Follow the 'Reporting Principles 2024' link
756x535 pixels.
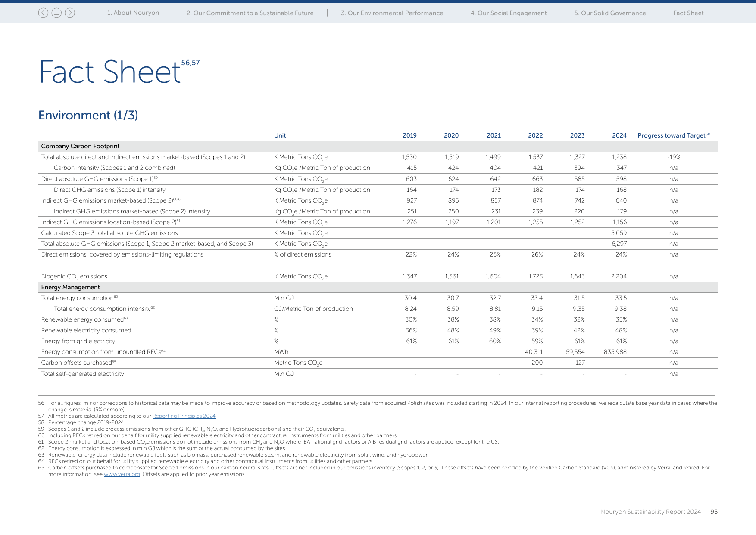184,416
